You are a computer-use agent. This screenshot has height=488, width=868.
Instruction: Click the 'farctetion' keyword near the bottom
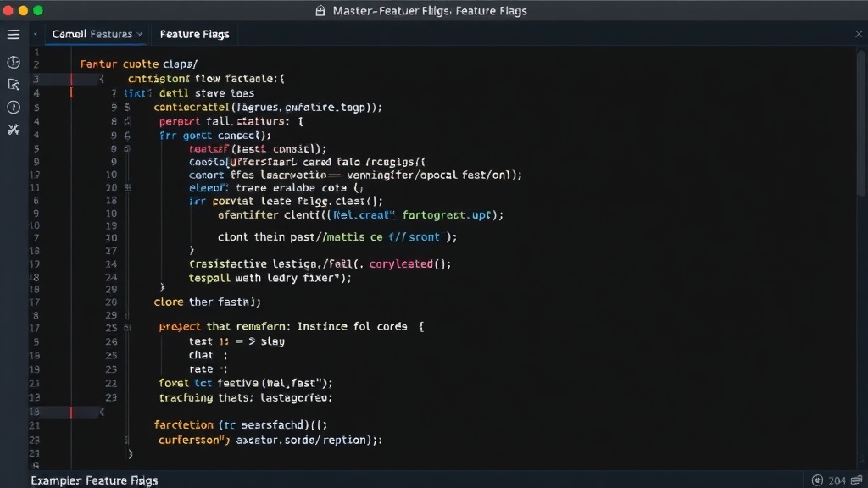click(183, 425)
